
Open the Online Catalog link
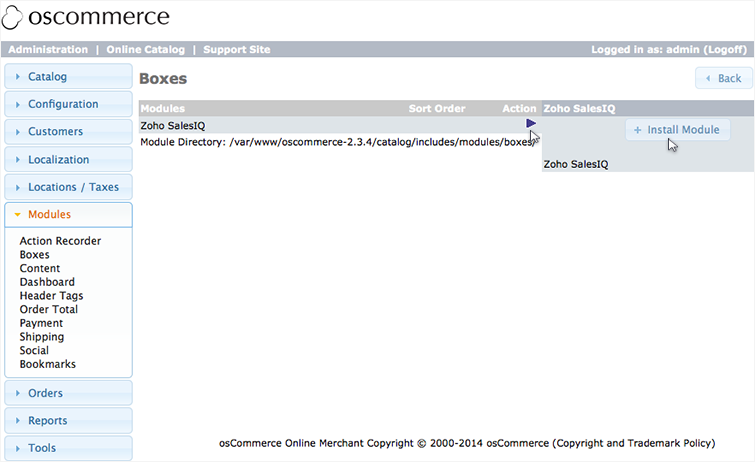click(x=145, y=50)
